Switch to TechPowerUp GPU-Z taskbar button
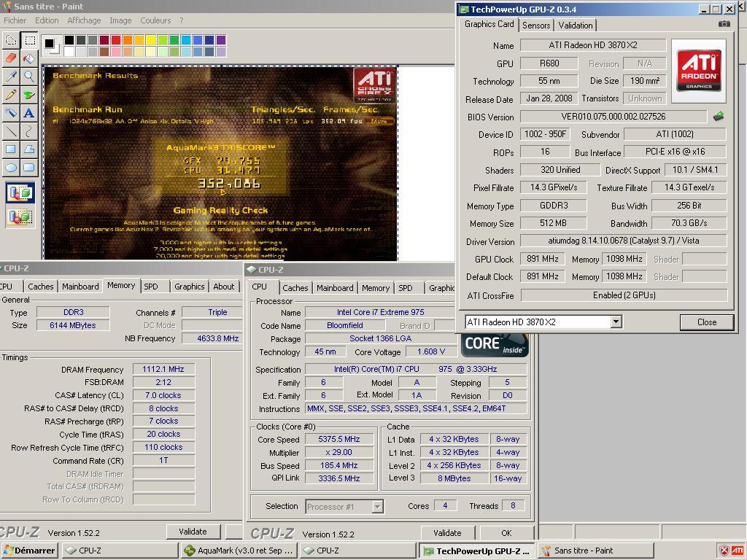 pyautogui.click(x=477, y=551)
